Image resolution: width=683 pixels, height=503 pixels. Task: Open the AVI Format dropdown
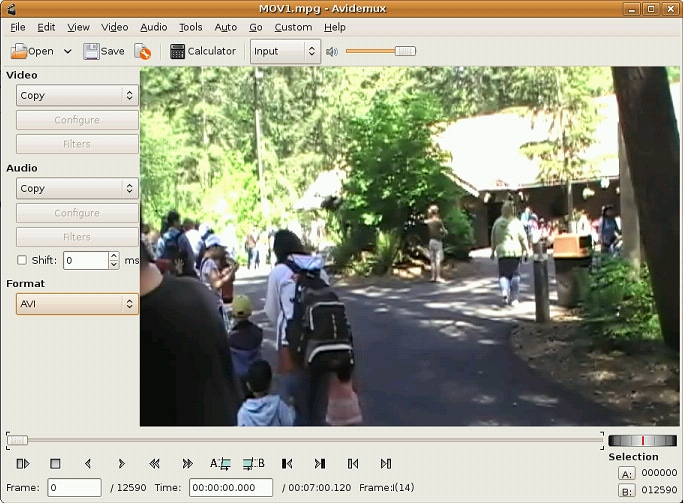[78, 304]
